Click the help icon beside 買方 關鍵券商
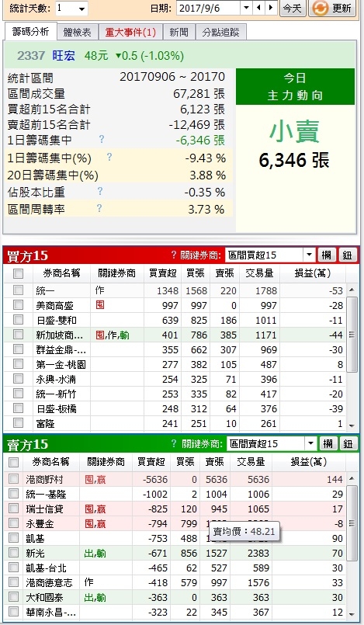 pyautogui.click(x=174, y=255)
